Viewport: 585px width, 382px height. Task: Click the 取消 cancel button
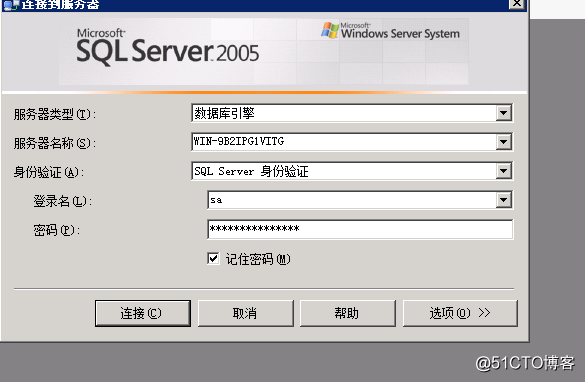point(245,313)
